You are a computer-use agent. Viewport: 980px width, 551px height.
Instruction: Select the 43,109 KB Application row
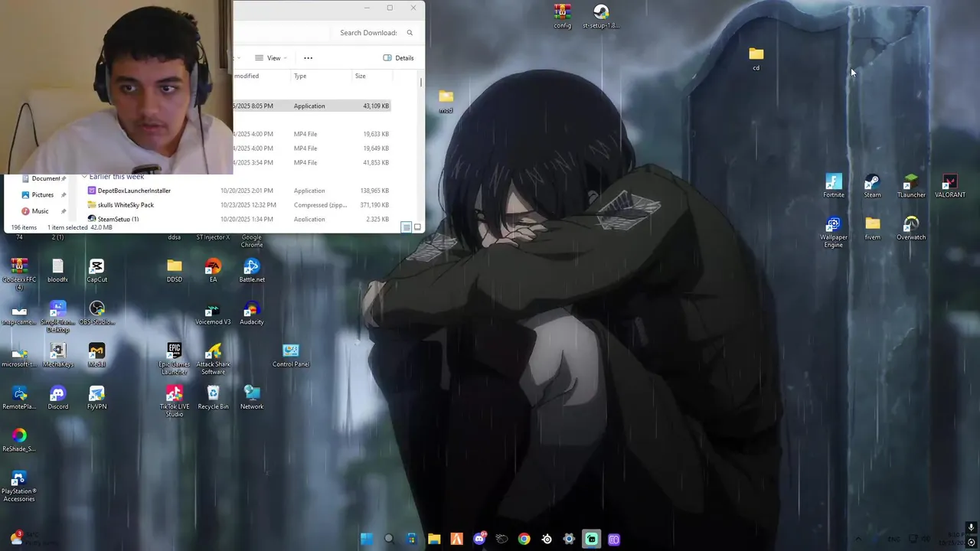[x=312, y=106]
